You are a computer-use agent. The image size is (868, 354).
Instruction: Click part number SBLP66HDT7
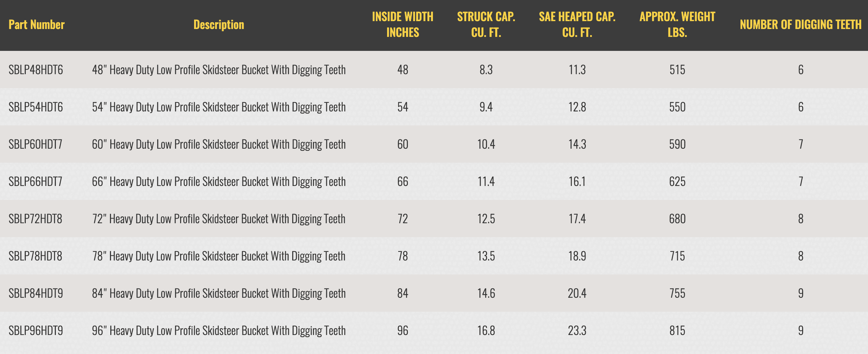click(35, 181)
